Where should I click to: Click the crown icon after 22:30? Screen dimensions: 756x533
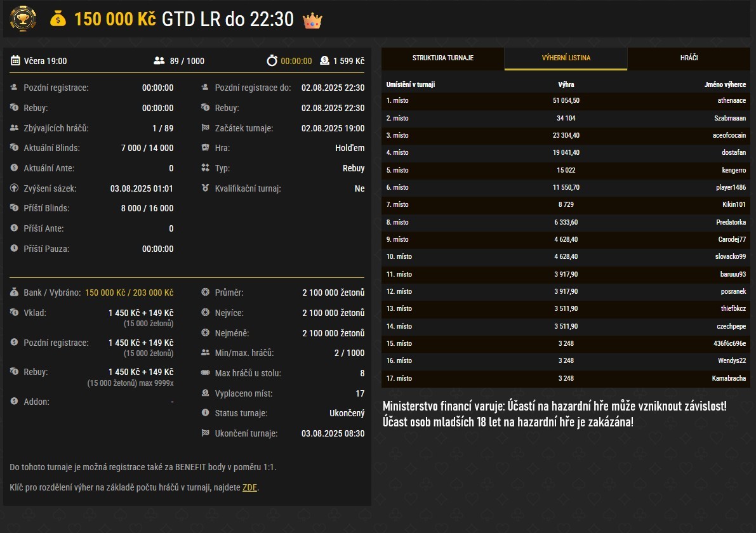(x=312, y=20)
